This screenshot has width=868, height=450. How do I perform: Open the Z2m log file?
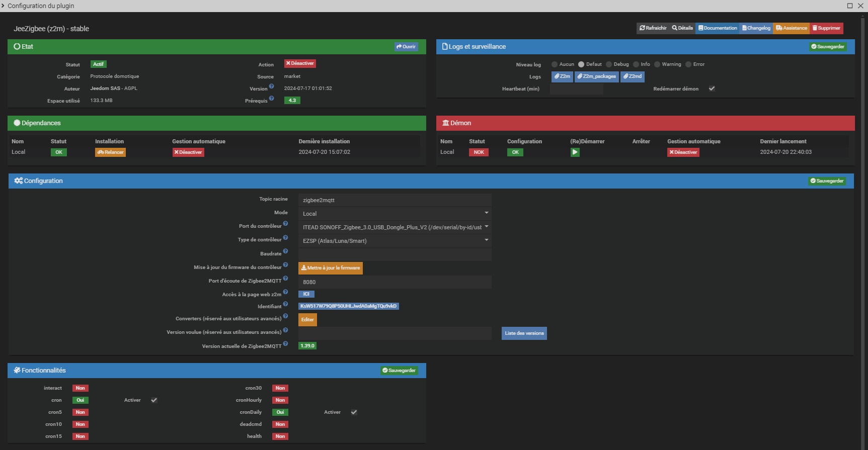click(x=562, y=76)
